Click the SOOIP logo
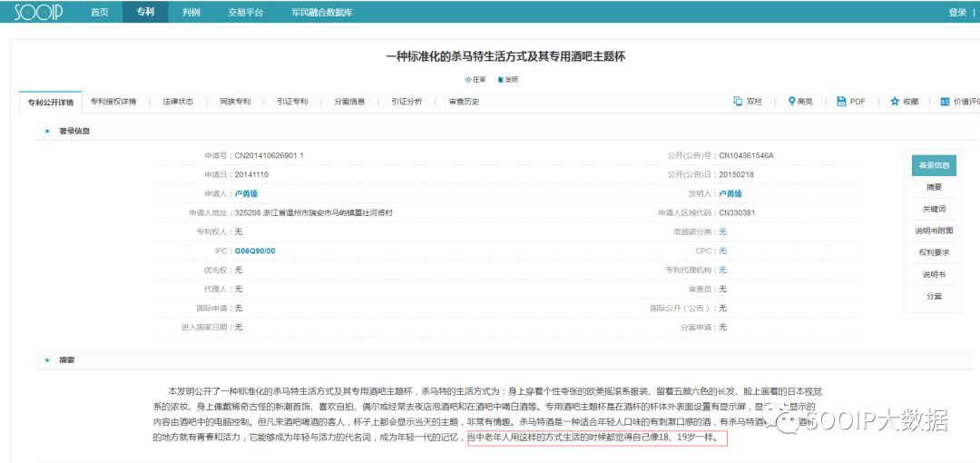The height and width of the screenshot is (463, 980). pyautogui.click(x=39, y=12)
